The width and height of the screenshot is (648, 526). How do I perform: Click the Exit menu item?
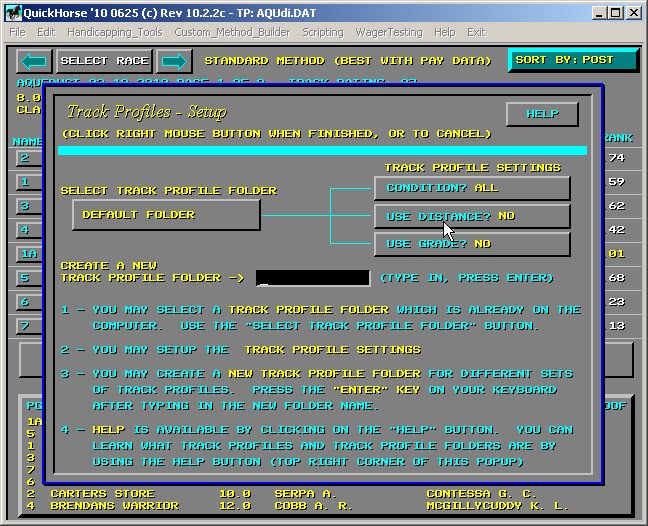476,32
